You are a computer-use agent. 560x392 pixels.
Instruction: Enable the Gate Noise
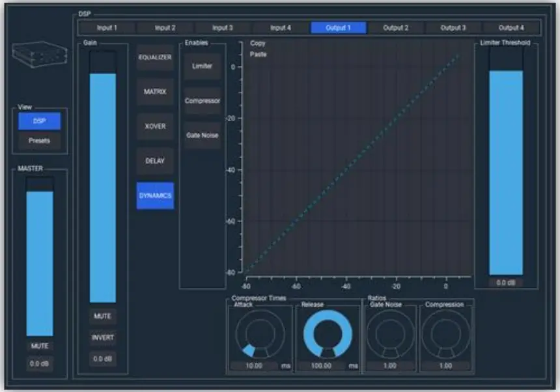coord(203,135)
